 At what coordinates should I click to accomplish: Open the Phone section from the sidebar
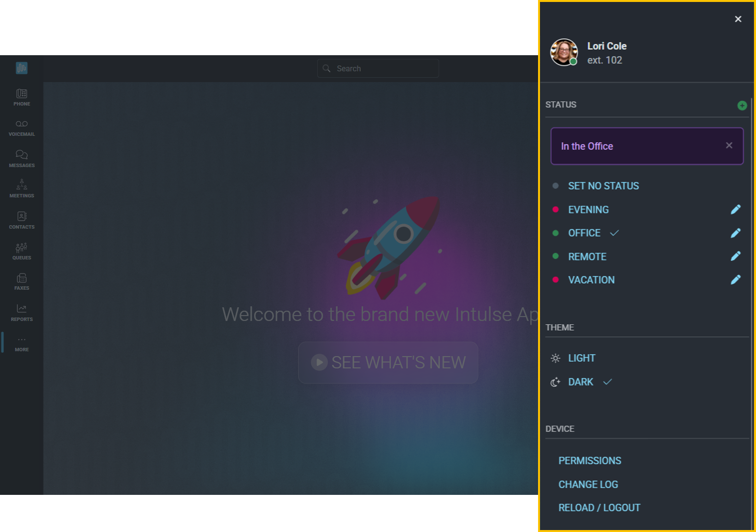click(x=22, y=96)
